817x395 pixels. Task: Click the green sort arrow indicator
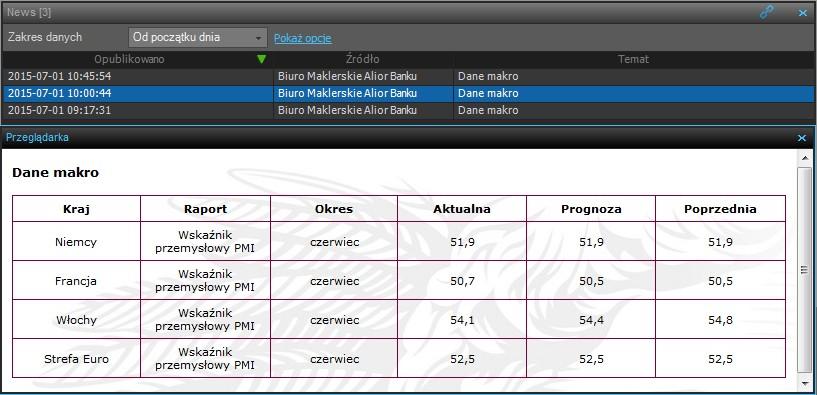262,59
